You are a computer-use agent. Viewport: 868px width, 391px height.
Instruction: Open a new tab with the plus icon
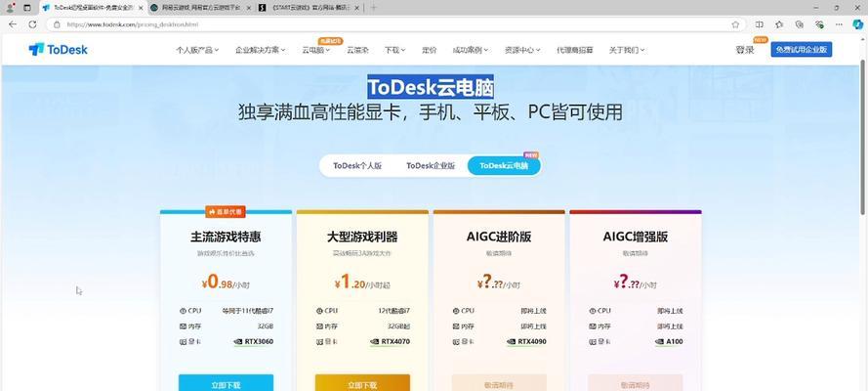coord(374,8)
